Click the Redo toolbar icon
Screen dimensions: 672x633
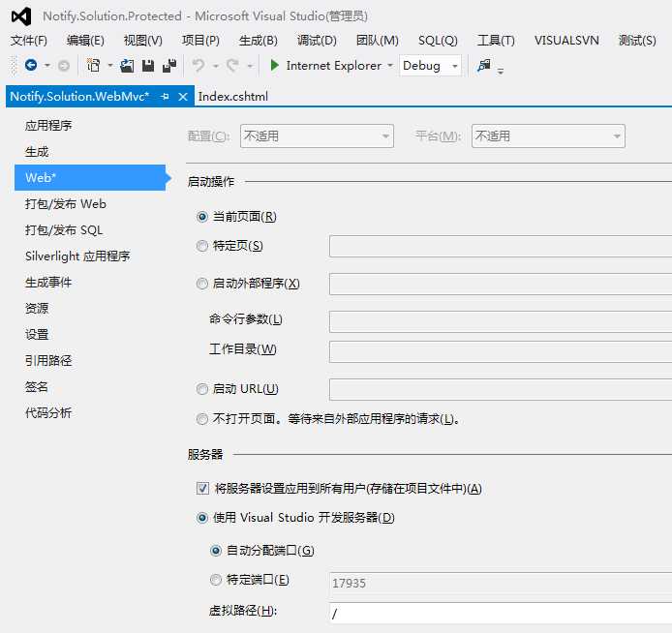pos(232,65)
